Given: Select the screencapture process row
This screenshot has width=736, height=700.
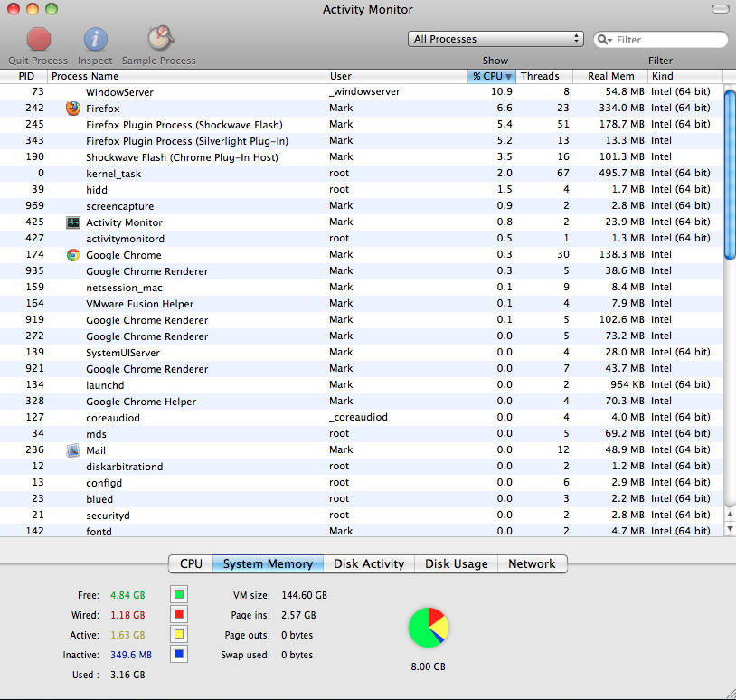Looking at the screenshot, I should click(x=362, y=206).
